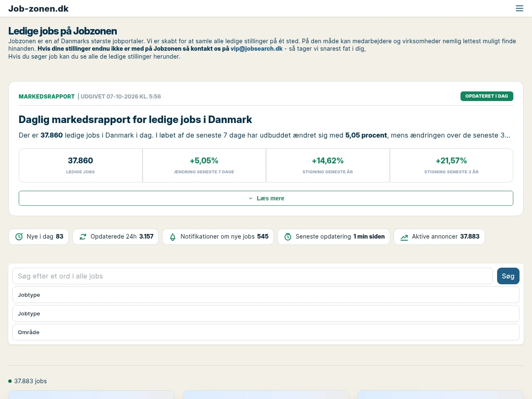
Task: Click the +21,57% stigning seneste 3 år stat
Action: tap(451, 165)
